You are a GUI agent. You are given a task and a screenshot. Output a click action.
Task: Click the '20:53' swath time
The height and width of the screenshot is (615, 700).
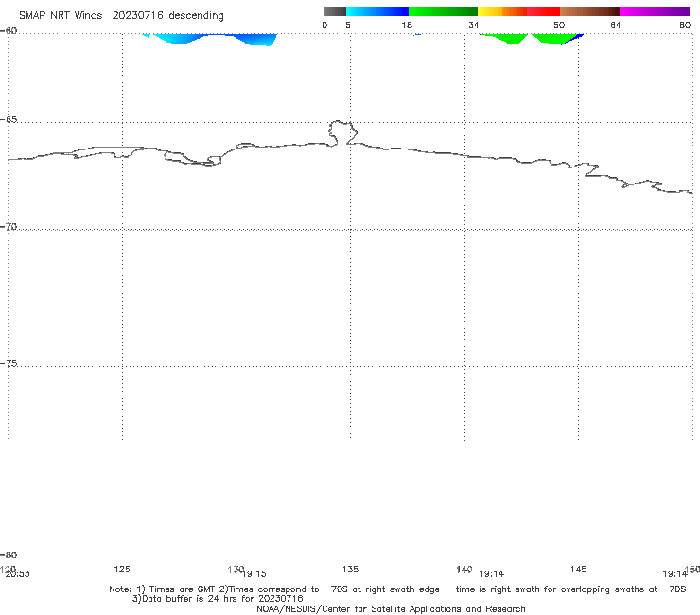click(x=17, y=574)
